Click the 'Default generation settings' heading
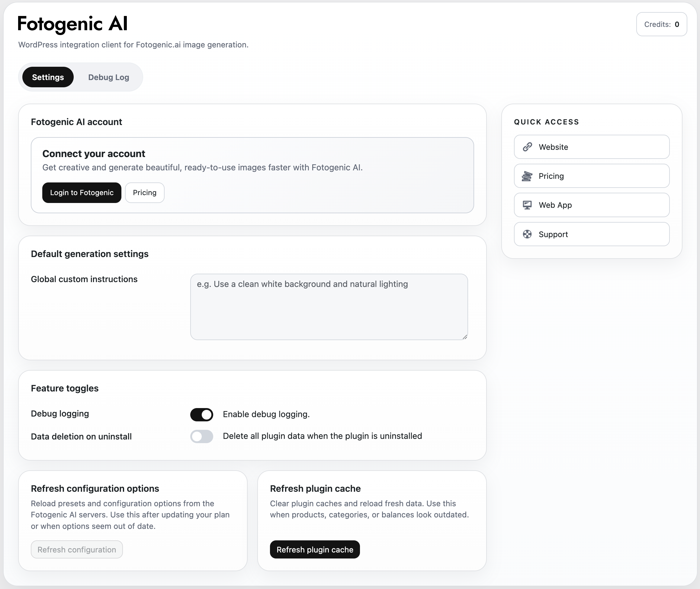This screenshot has height=589, width=700. coord(89,254)
